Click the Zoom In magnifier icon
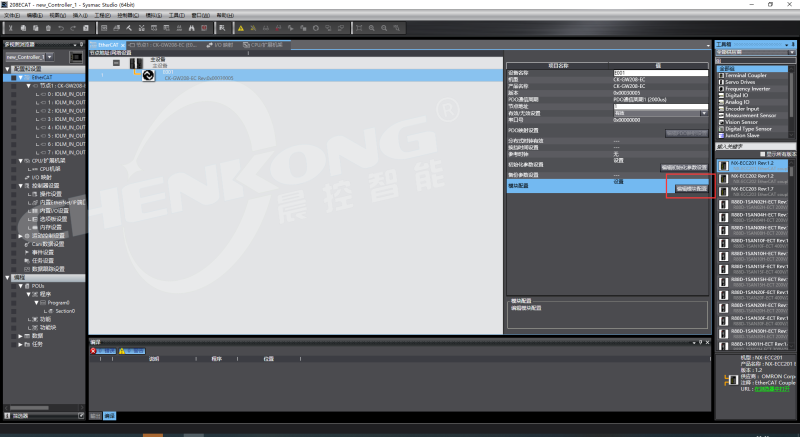 (x=371, y=28)
